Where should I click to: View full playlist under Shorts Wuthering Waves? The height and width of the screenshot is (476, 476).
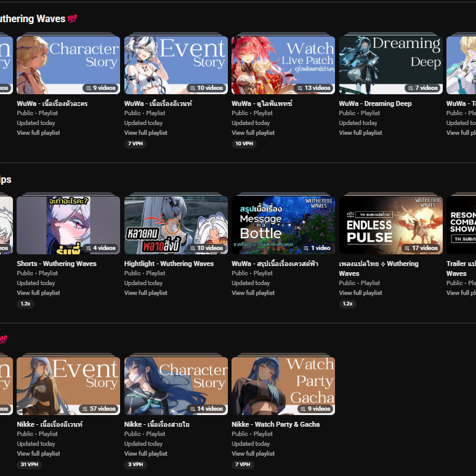[x=38, y=292]
